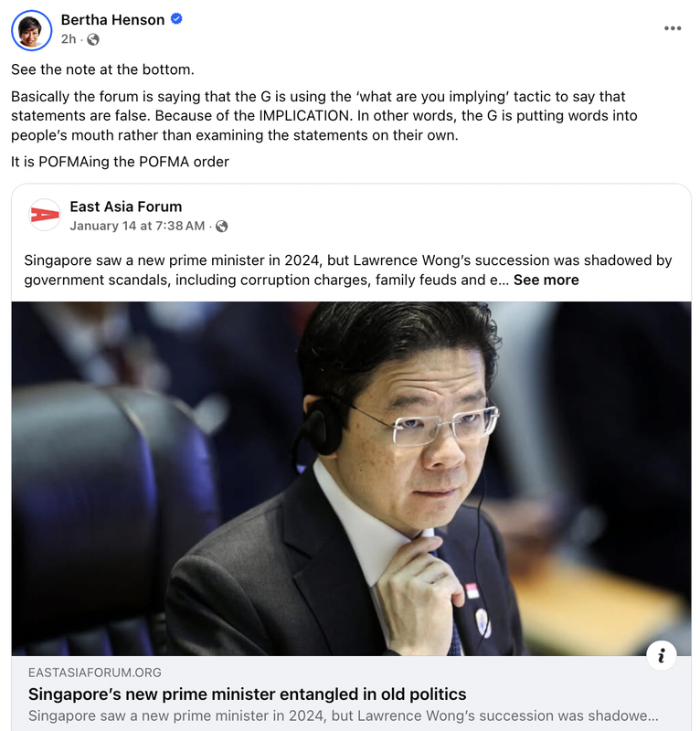
Task: Open the East Asia Forum page name
Action: (126, 207)
